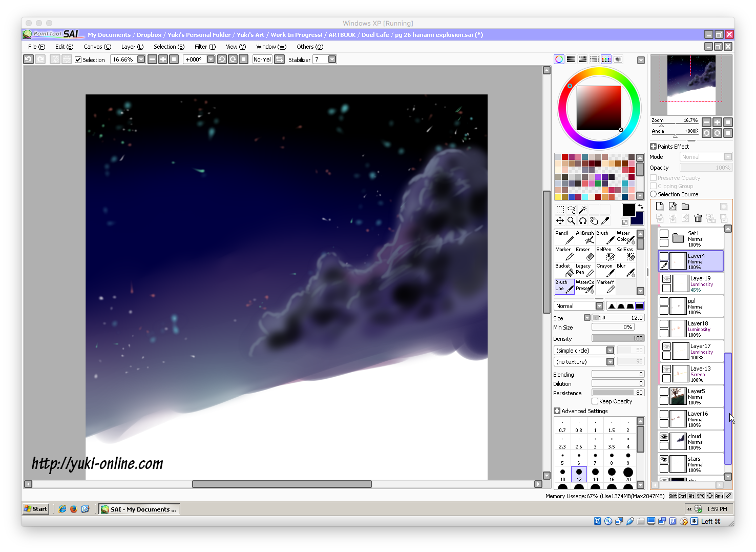Activate the SelEras selection eraser
This screenshot has height=552, width=756.
[625, 254]
